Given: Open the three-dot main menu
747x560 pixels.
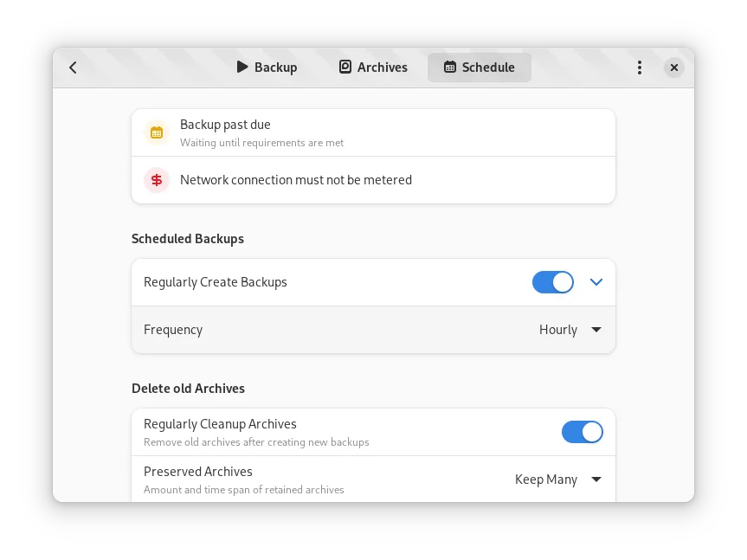Looking at the screenshot, I should pyautogui.click(x=640, y=68).
